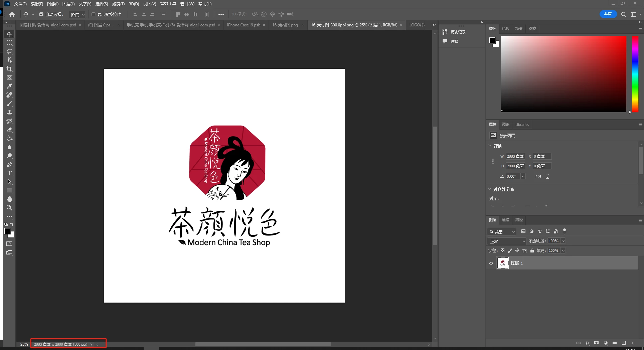644x350 pixels.
Task: Select the Rectangle shape tool
Action: click(x=9, y=190)
